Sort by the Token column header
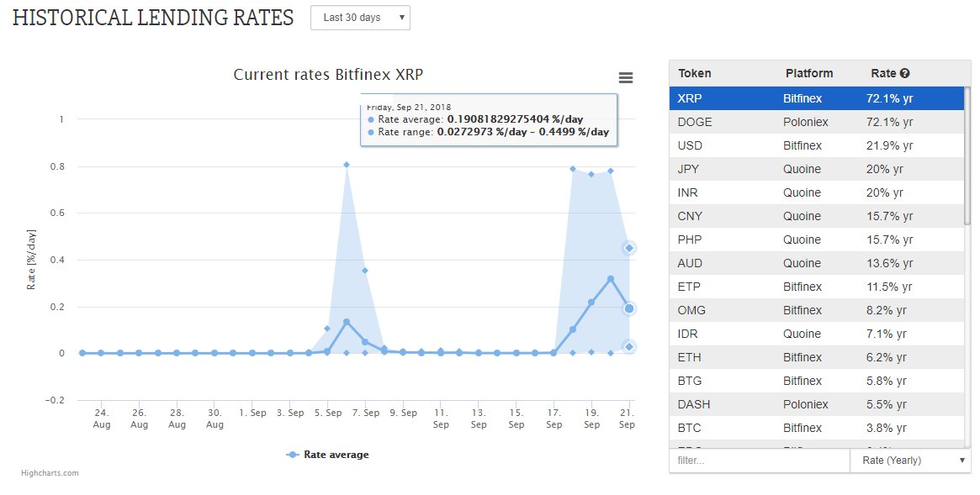The image size is (980, 495). pos(694,74)
